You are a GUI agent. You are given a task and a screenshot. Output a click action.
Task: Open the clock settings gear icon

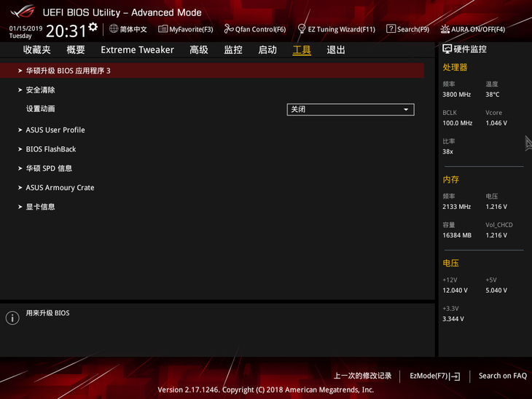[93, 27]
